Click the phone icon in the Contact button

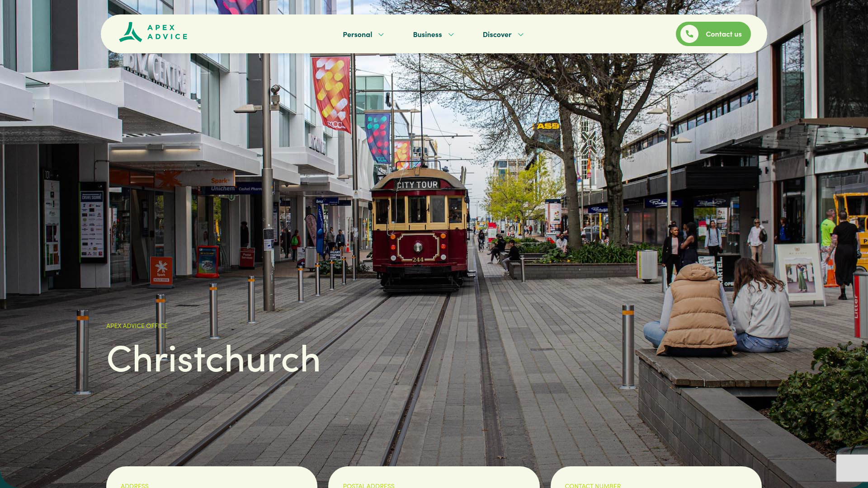689,34
